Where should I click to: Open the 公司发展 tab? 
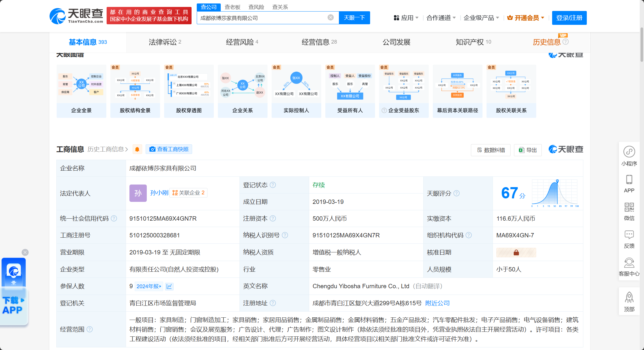(396, 42)
